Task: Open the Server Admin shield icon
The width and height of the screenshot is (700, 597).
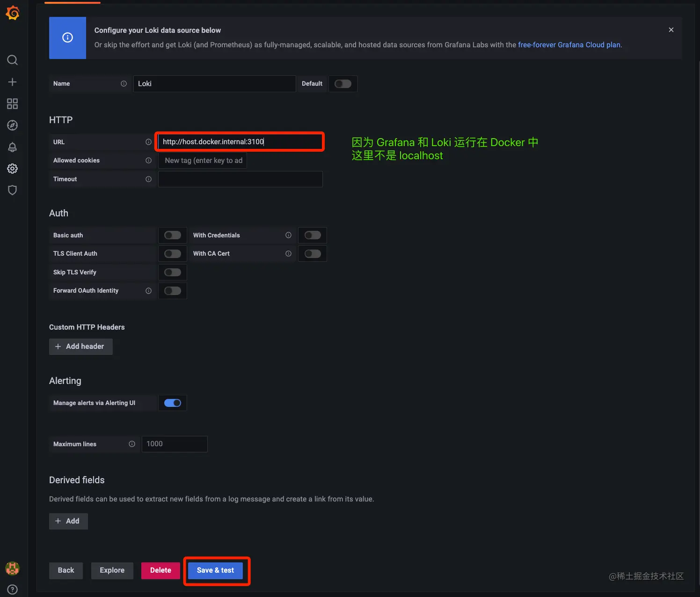Action: (13, 190)
